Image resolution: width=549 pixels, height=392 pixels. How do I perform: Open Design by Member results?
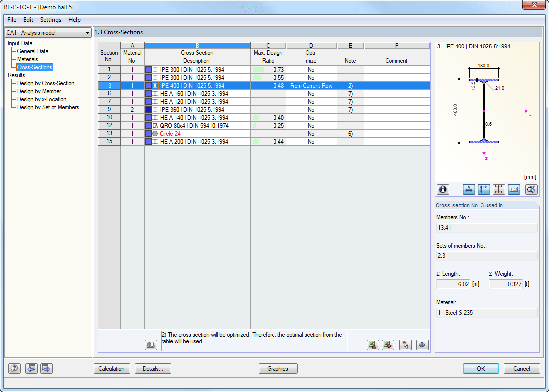pyautogui.click(x=39, y=91)
